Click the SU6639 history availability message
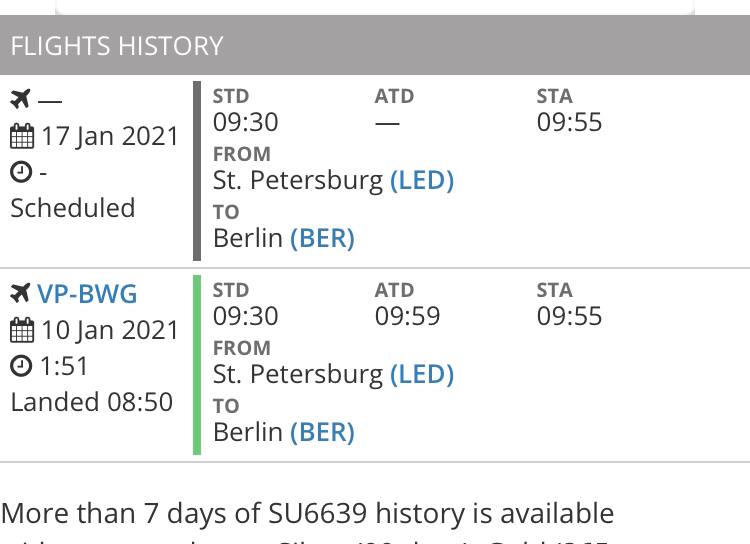 308,514
